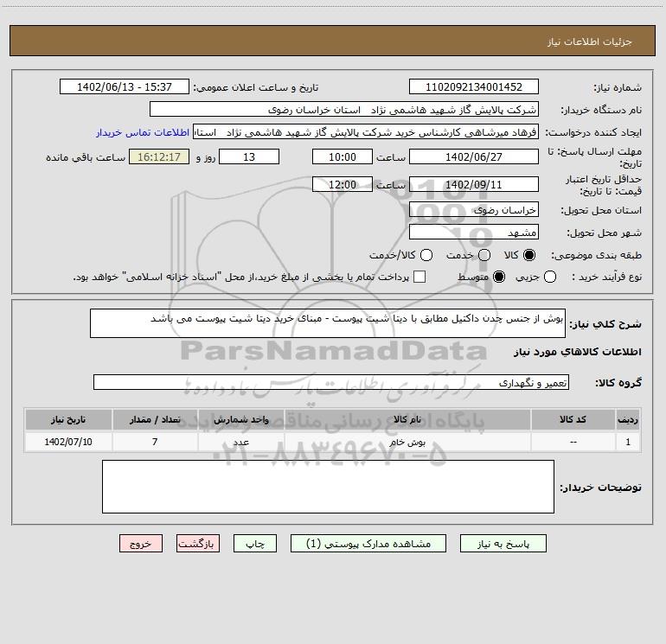666x644 pixels.
Task: Click the نام کالا column header
Action: pos(407,419)
